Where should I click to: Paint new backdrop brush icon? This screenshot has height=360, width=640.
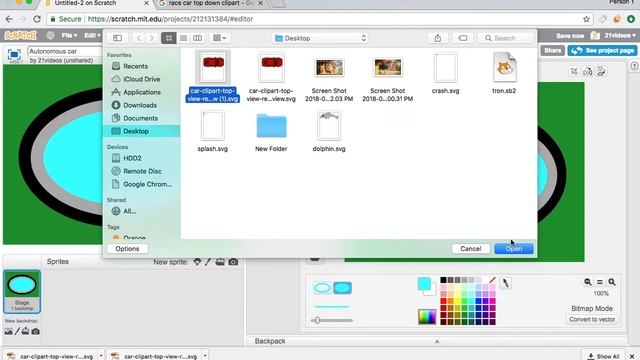point(17,331)
